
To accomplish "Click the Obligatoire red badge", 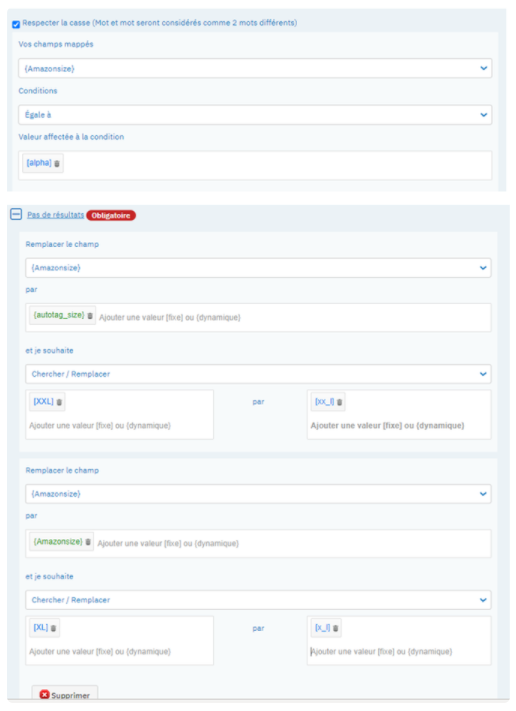I will tap(111, 215).
